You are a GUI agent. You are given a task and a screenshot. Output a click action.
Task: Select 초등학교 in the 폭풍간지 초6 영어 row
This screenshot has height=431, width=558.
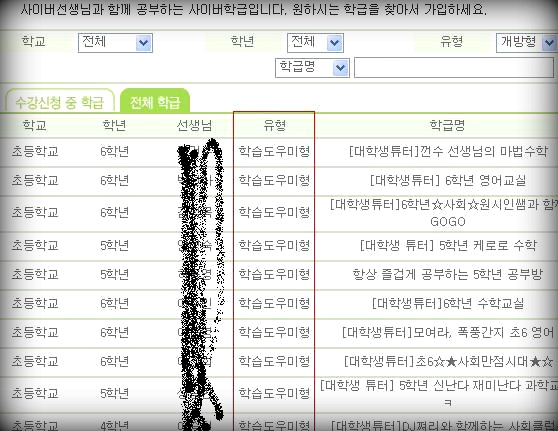(35, 332)
